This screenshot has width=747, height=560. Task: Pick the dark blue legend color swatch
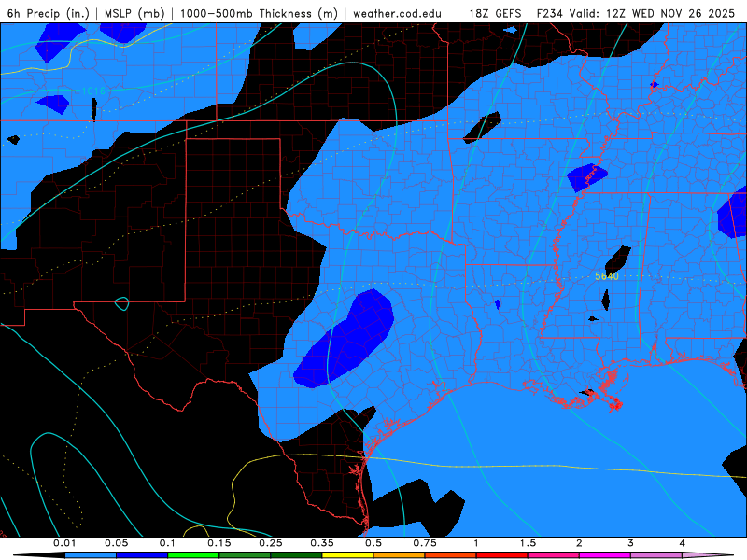pyautogui.click(x=142, y=555)
